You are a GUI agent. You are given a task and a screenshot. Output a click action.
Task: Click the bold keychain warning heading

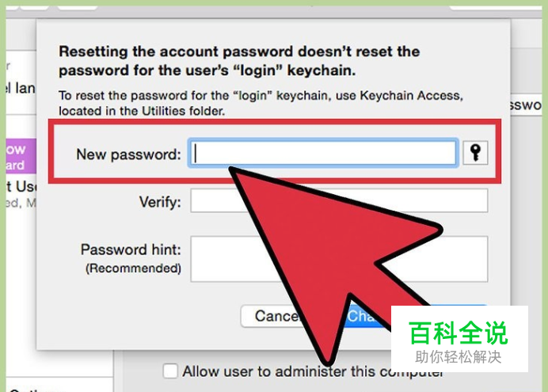239,61
